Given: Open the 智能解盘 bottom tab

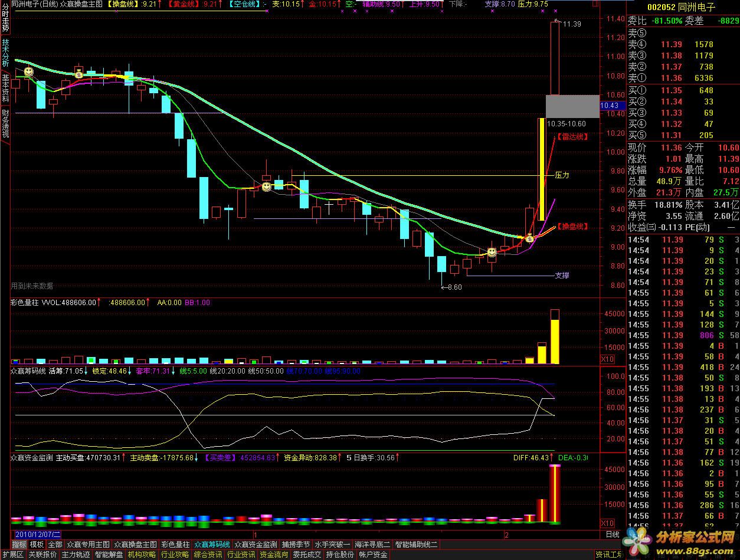Looking at the screenshot, I should coord(109,555).
